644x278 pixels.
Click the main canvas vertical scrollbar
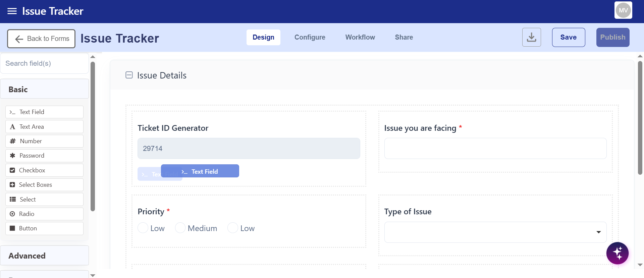(640, 117)
